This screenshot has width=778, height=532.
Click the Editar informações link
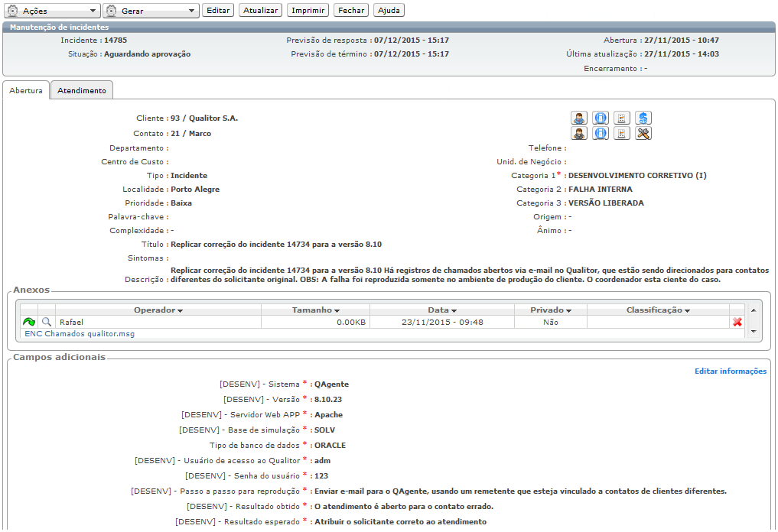730,371
